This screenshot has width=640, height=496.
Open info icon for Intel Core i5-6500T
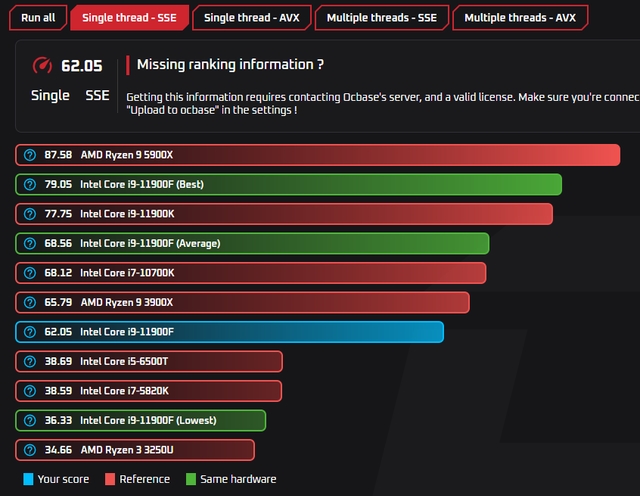[x=30, y=362]
